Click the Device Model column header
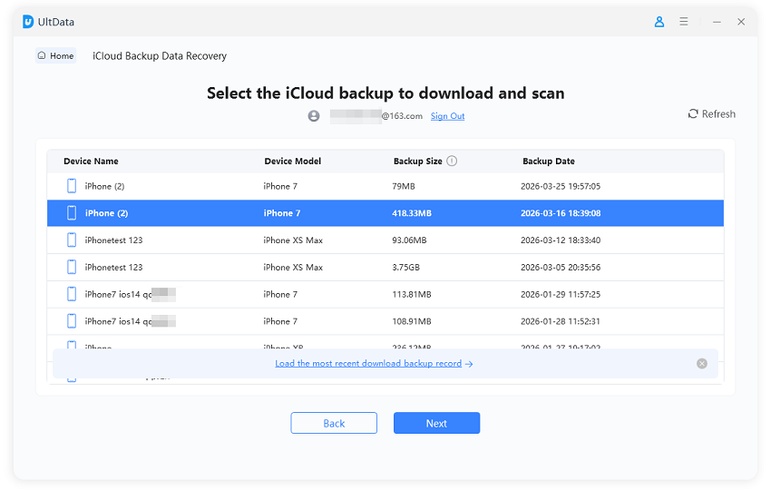Viewport: 771px width, 500px height. tap(293, 161)
